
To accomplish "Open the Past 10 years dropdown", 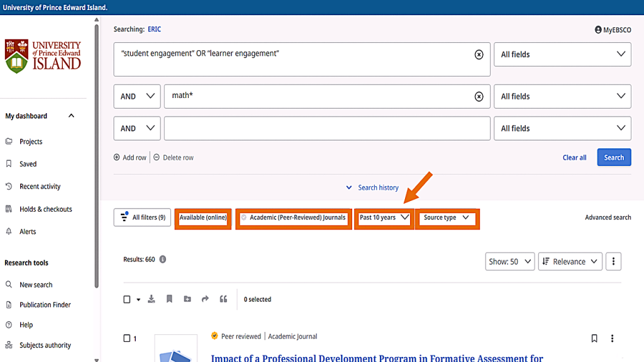I will point(384,218).
